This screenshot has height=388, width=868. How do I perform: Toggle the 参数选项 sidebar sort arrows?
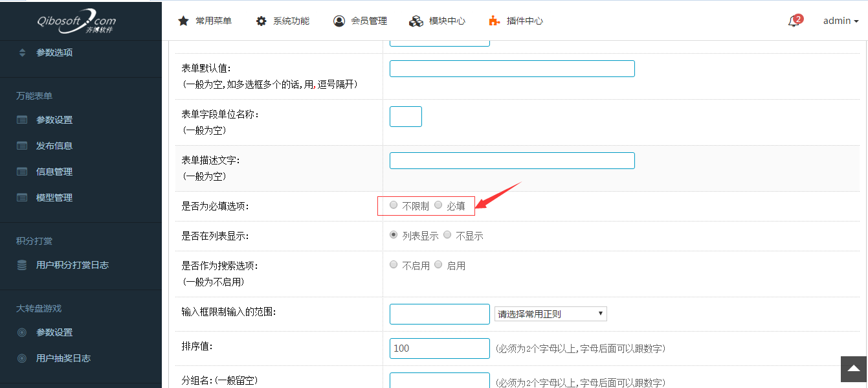pyautogui.click(x=22, y=52)
